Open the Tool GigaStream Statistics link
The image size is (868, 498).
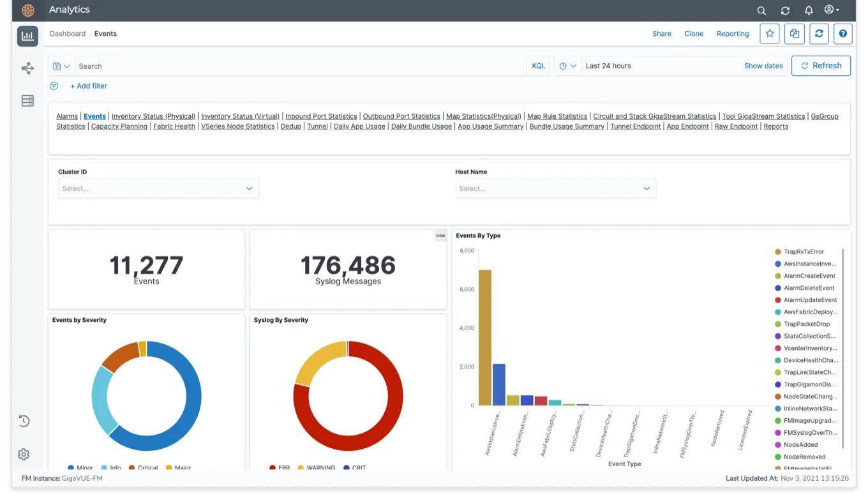763,116
